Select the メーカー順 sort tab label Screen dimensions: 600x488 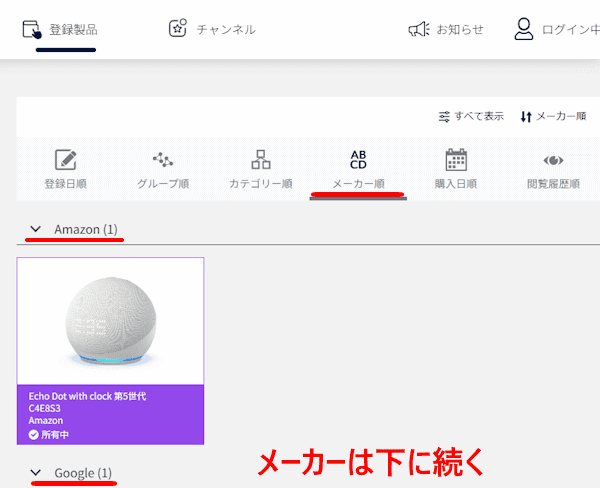pos(358,184)
